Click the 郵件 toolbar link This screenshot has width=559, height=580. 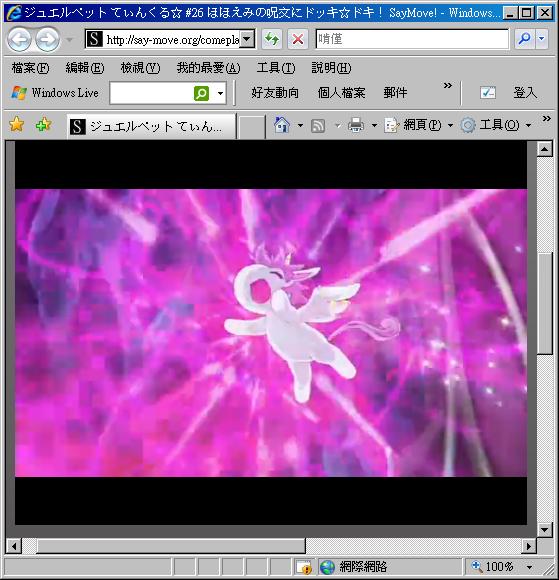[395, 92]
